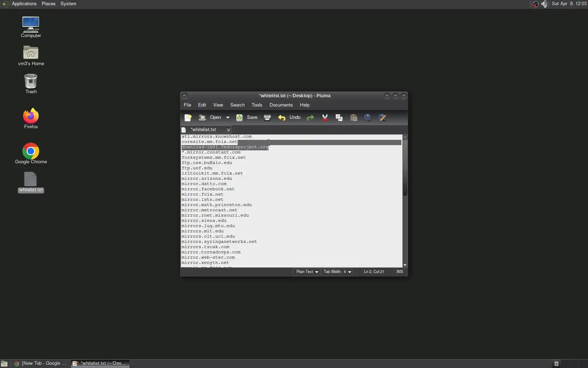Image resolution: width=588 pixels, height=368 pixels.
Task: Open the Pluma window menu button
Action: [185, 96]
